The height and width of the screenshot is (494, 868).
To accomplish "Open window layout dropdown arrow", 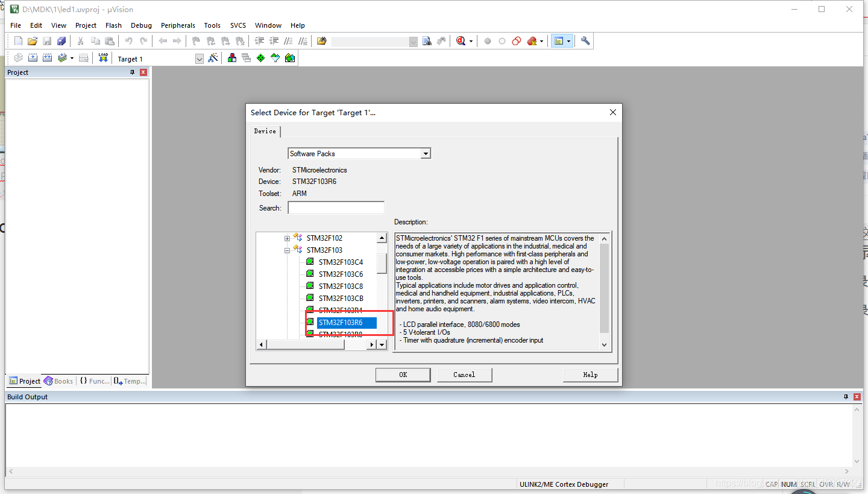I will (x=568, y=41).
